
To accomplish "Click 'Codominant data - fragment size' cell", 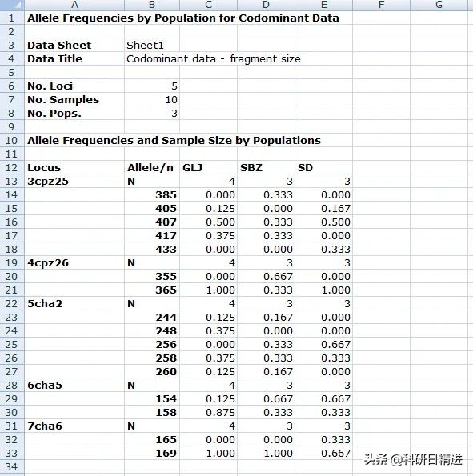I will [x=214, y=59].
